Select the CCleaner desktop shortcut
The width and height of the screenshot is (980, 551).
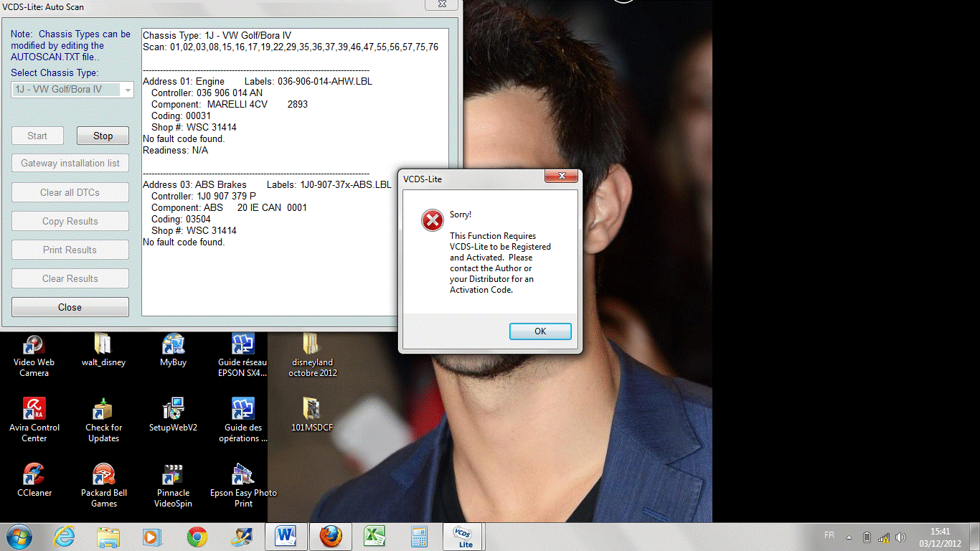(x=34, y=481)
